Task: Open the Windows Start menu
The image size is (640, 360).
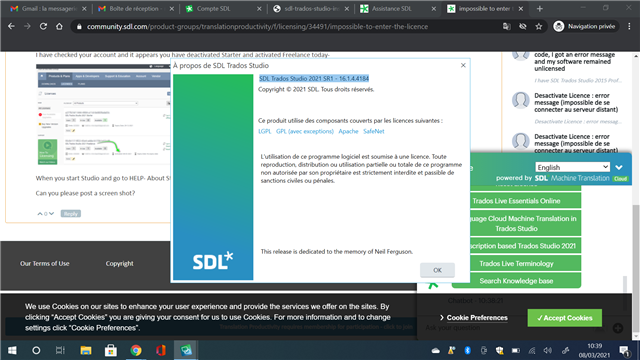Action: [x=12, y=350]
